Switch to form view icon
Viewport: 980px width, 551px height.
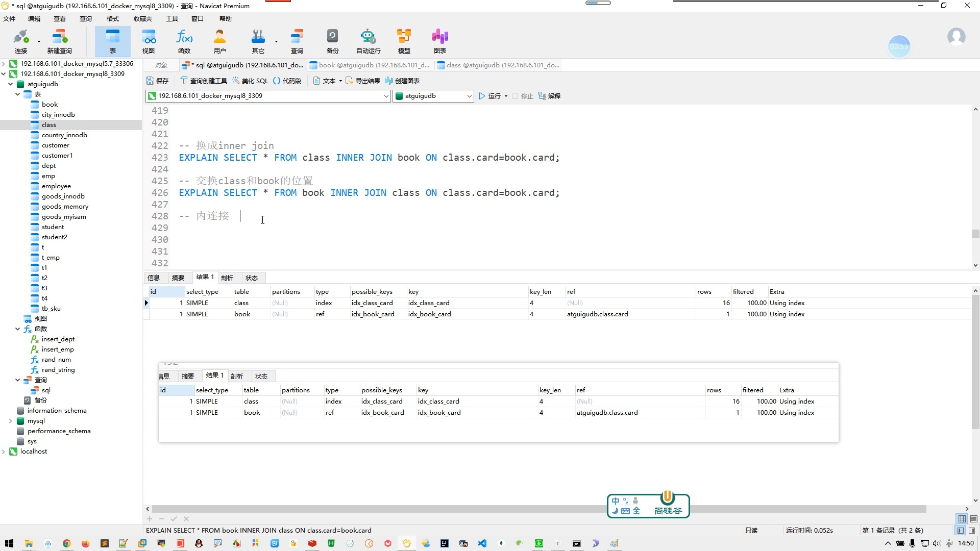(974, 519)
